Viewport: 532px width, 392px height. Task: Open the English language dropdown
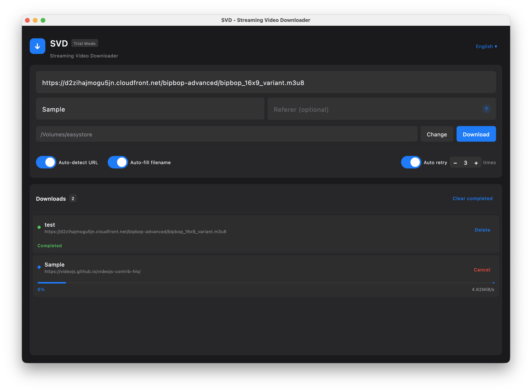486,47
